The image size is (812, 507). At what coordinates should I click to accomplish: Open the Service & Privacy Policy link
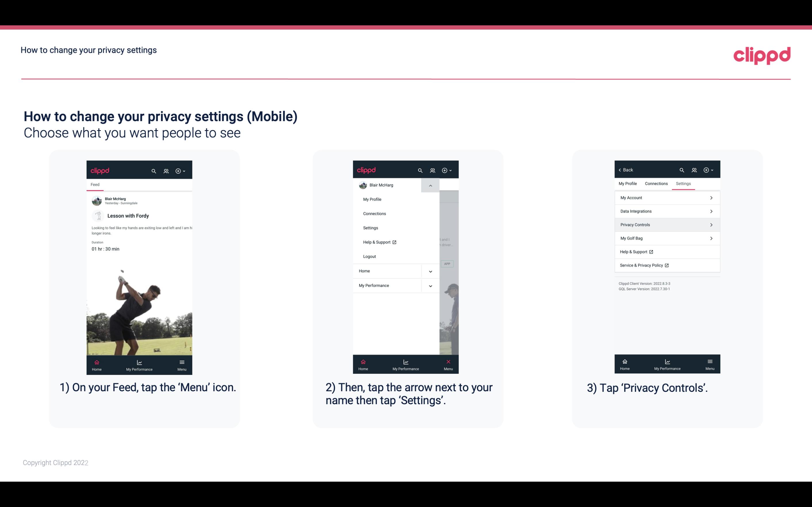click(x=644, y=265)
